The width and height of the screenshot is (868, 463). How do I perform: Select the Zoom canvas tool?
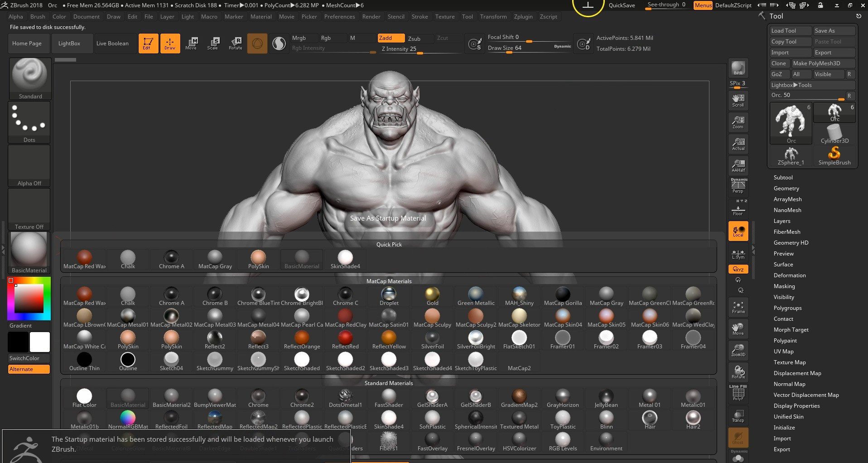pyautogui.click(x=738, y=122)
